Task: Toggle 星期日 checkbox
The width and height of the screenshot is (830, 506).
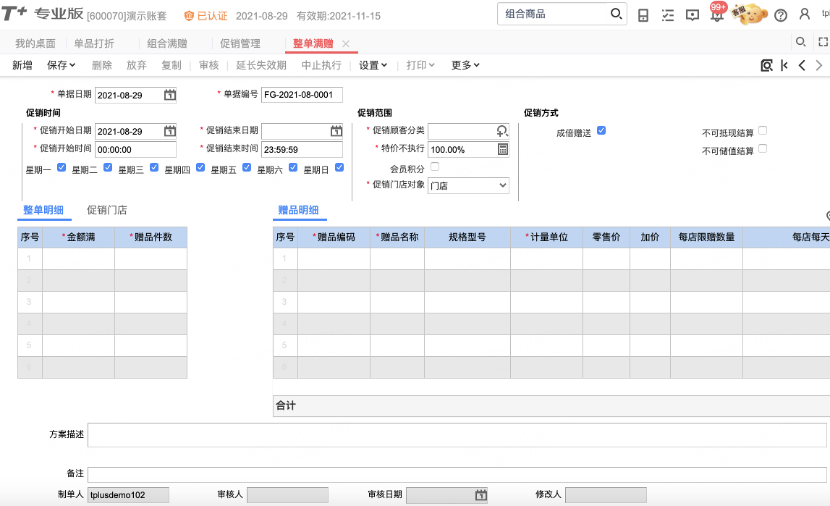Action: (x=339, y=167)
